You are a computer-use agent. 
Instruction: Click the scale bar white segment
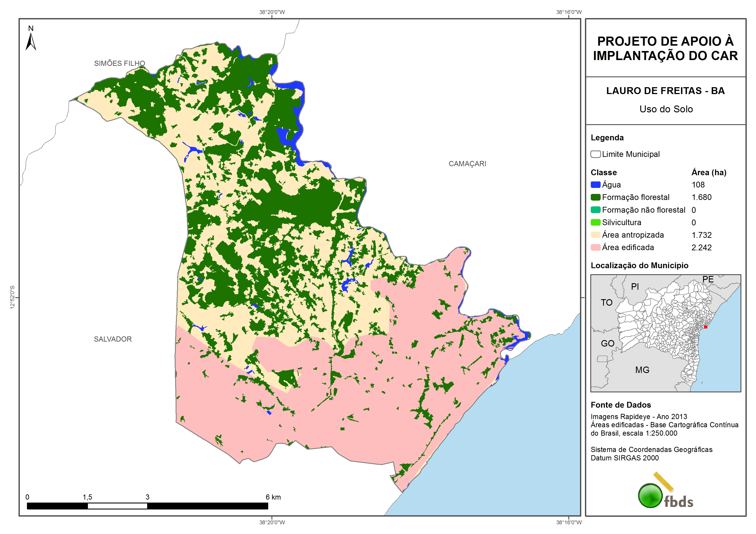pos(117,506)
